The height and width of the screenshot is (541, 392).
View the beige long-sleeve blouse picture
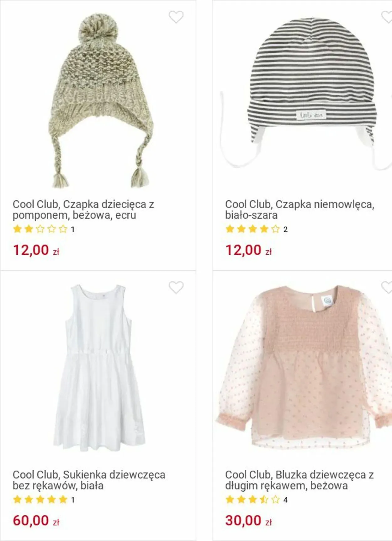point(304,366)
